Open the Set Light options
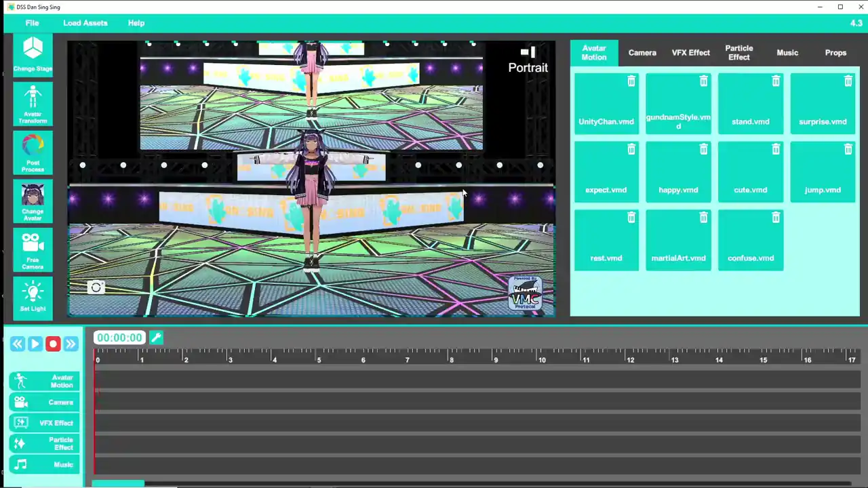The width and height of the screenshot is (868, 488). (x=33, y=299)
